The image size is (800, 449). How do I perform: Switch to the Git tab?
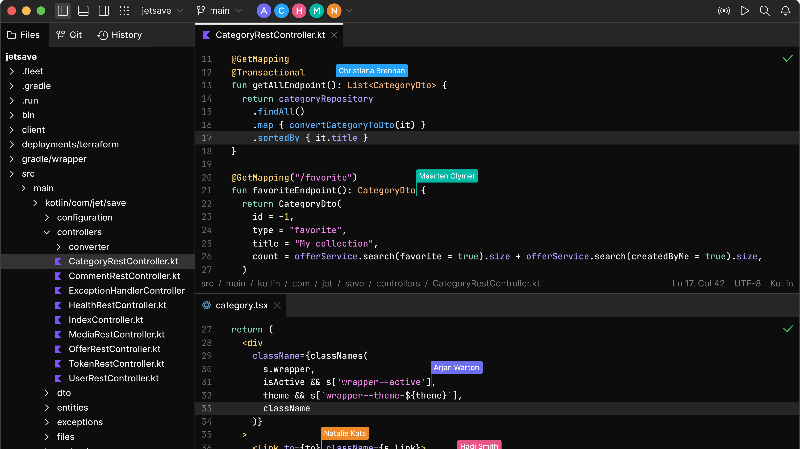click(69, 35)
